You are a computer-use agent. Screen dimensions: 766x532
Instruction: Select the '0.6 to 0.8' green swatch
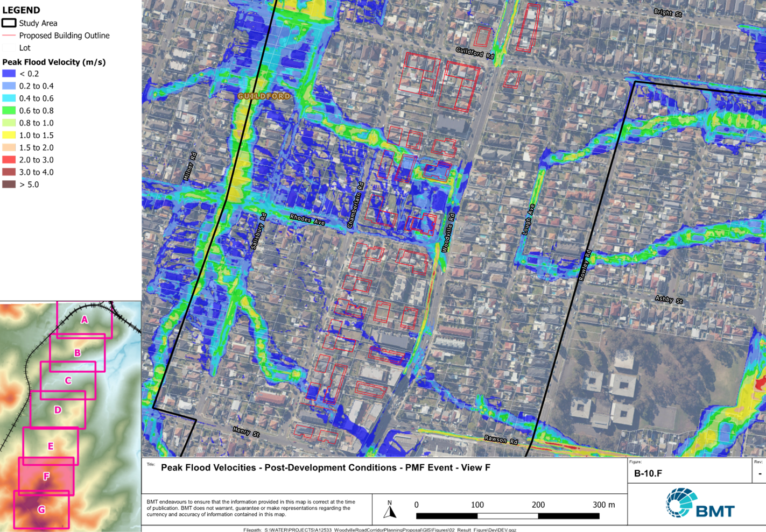click(x=9, y=111)
